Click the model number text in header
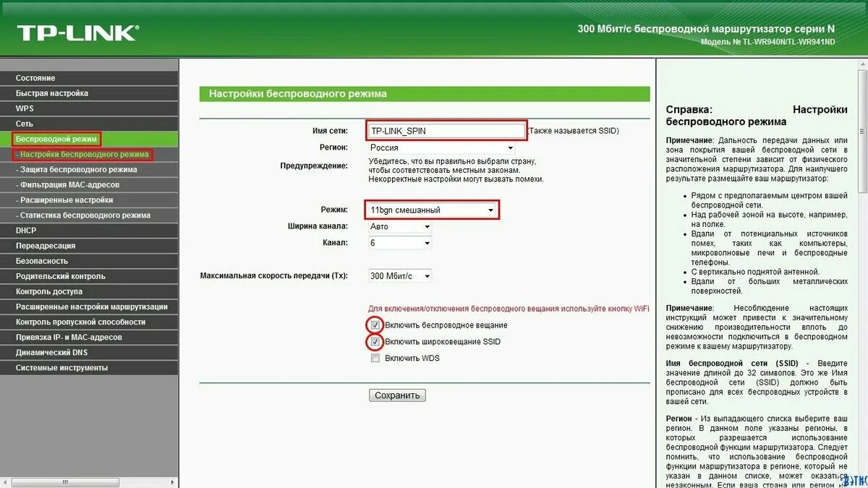868x488 pixels. point(767,42)
